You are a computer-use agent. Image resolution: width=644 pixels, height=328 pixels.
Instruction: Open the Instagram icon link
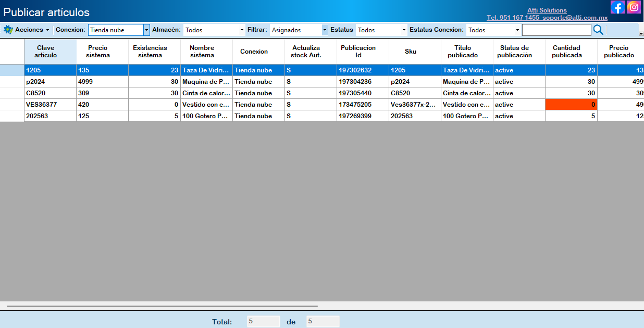634,7
